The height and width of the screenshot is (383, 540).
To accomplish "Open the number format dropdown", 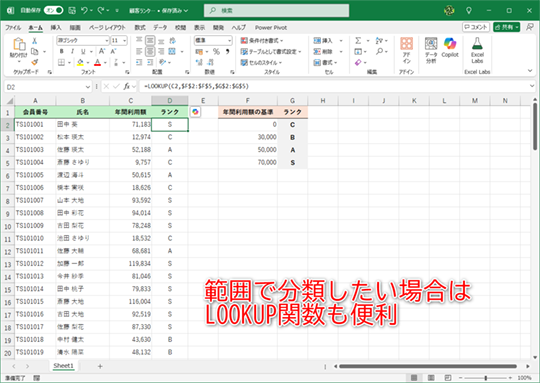I will point(229,41).
